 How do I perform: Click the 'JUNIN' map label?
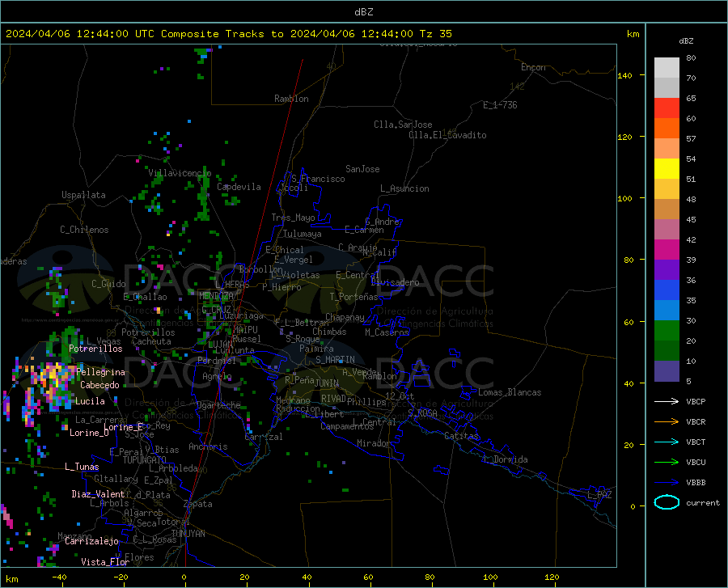tap(327, 383)
